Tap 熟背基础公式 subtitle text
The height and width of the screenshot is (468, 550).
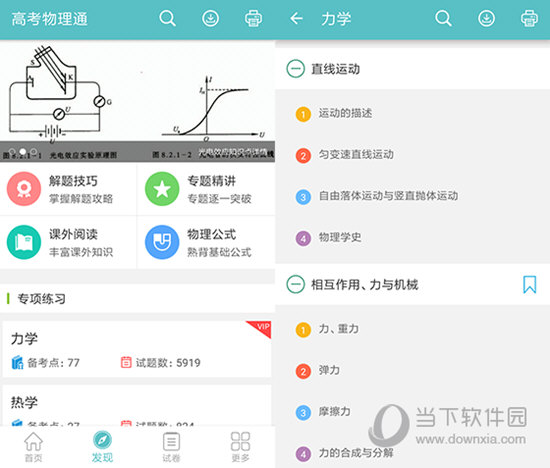[219, 252]
